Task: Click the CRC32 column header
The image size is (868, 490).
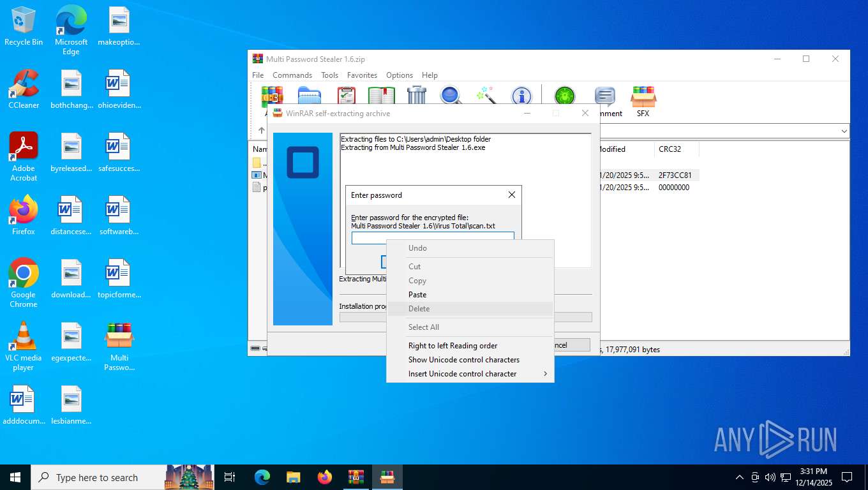Action: 677,149
